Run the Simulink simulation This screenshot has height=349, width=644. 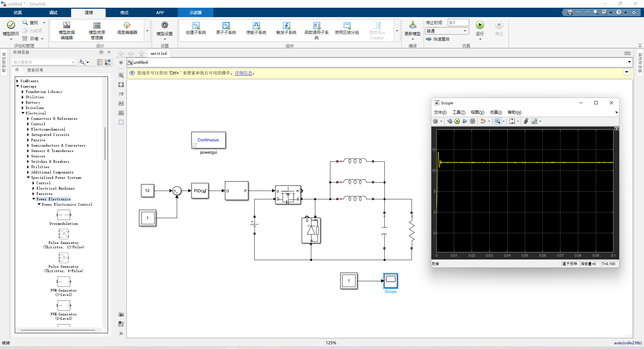[x=480, y=25]
